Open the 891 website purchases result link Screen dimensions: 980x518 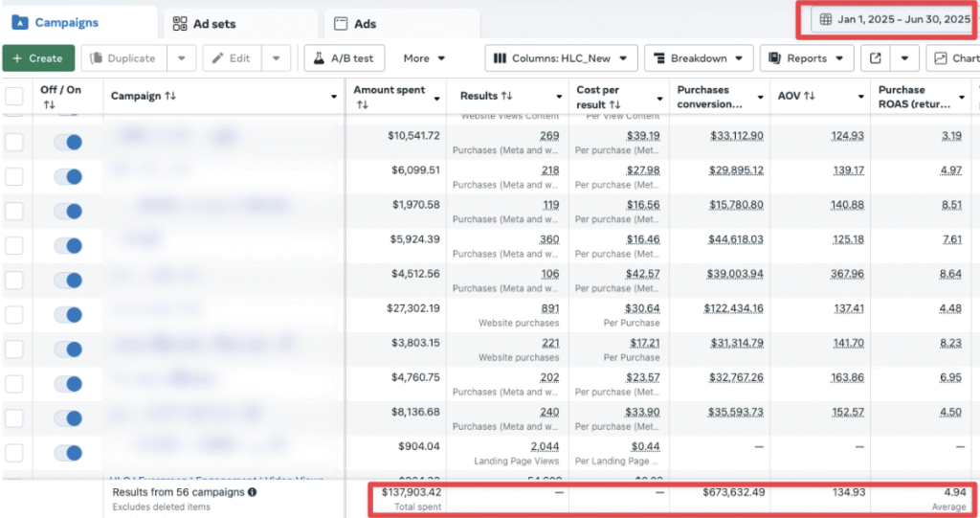[549, 308]
